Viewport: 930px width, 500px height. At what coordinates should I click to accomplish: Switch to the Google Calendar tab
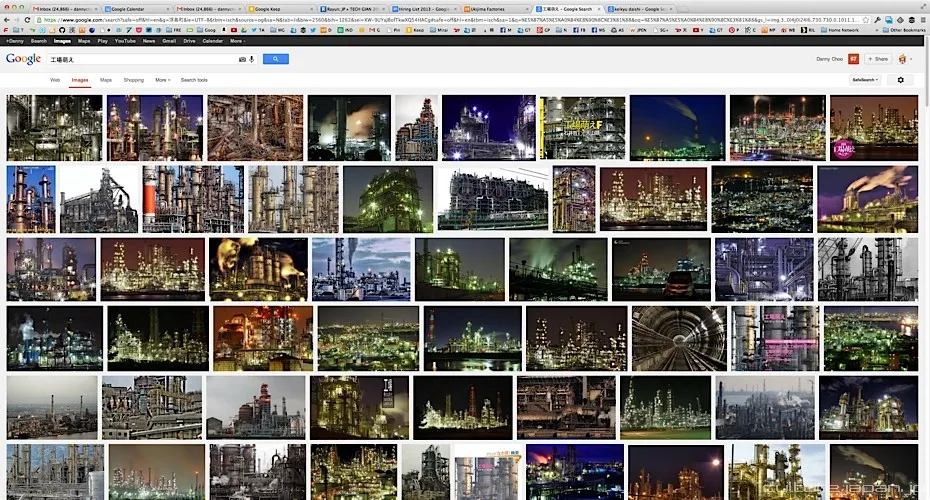[135, 9]
